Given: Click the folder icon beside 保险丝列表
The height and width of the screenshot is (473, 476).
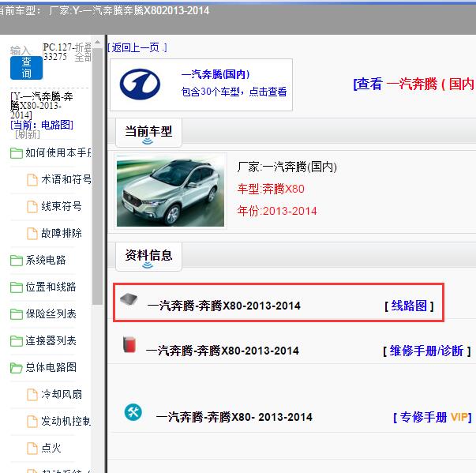Looking at the screenshot, I should pos(17,314).
